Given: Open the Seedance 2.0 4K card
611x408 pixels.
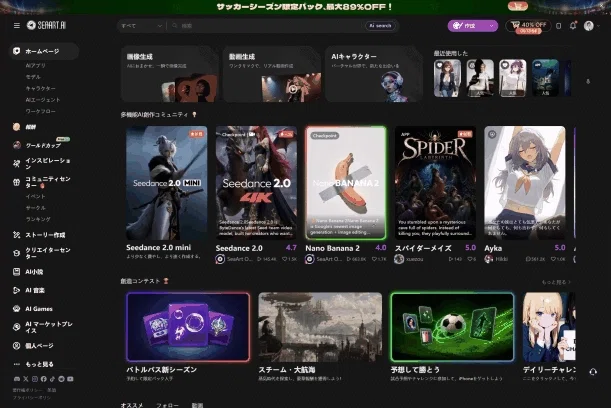Looking at the screenshot, I should click(x=256, y=182).
